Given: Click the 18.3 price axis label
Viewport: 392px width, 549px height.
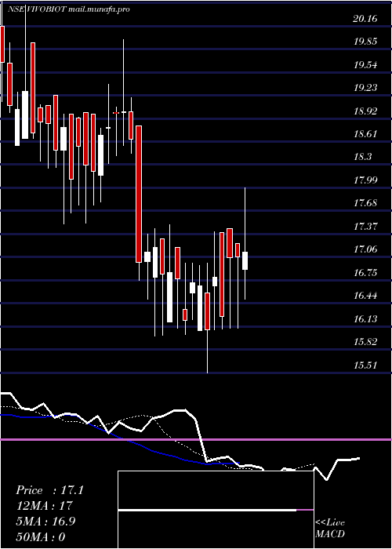Looking at the screenshot, I should tap(362, 157).
